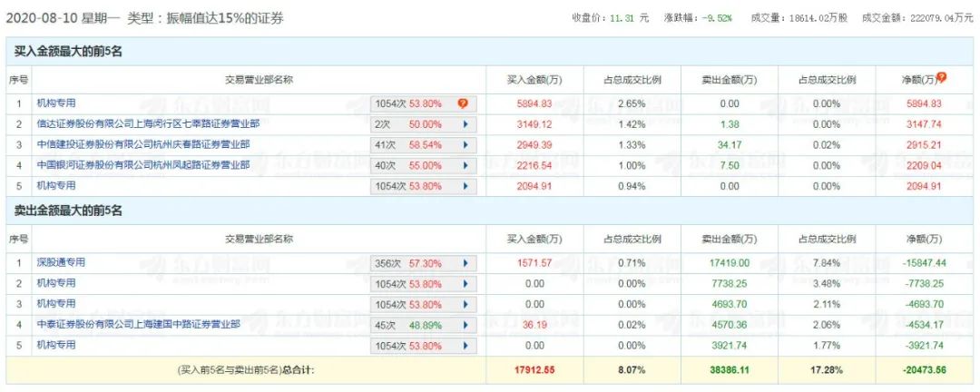Click the 41次 58.54% listing stats button

tap(423, 145)
